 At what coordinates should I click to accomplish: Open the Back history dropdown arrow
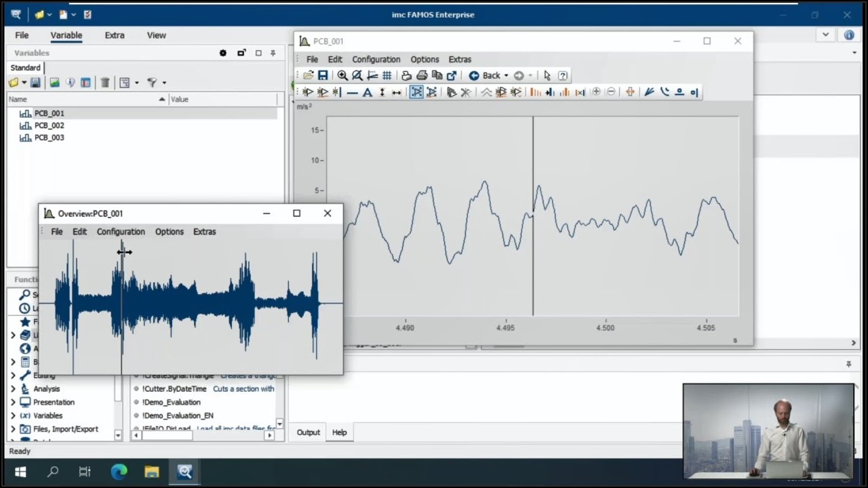click(x=506, y=76)
